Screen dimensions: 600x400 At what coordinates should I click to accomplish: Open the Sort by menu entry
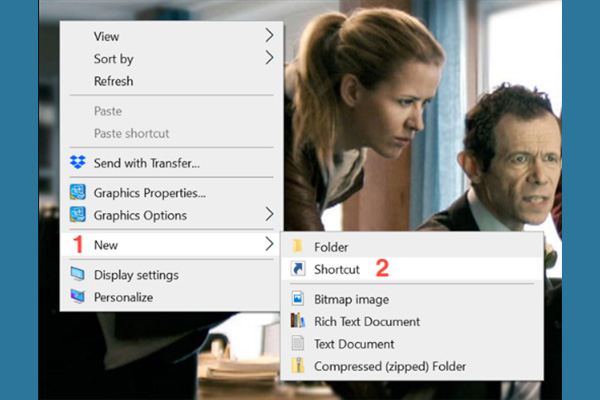[x=171, y=59]
